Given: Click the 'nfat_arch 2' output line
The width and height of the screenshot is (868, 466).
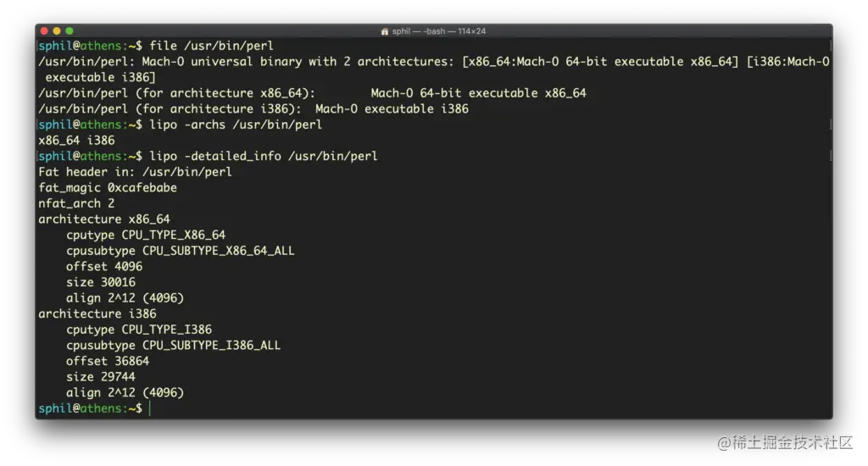Looking at the screenshot, I should click(76, 203).
